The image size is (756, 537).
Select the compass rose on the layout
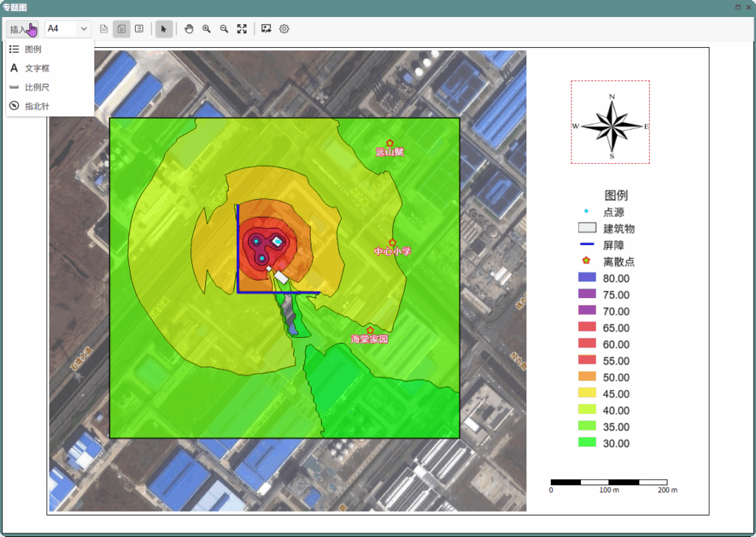point(611,122)
